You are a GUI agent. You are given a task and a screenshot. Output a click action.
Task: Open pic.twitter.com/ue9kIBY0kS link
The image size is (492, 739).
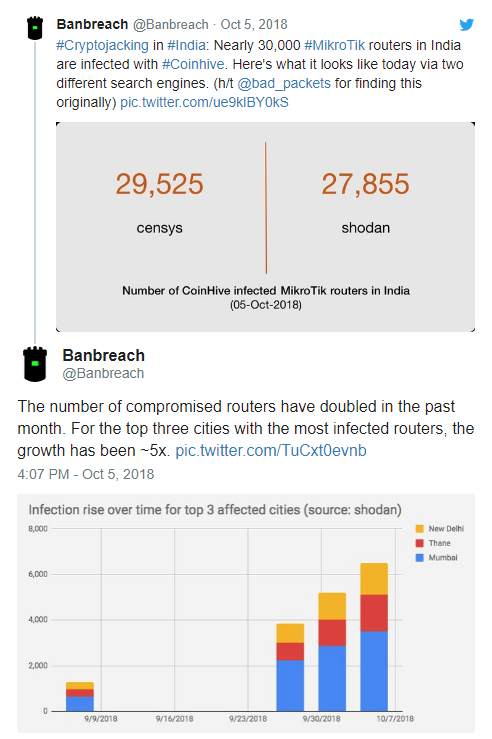[x=204, y=102]
